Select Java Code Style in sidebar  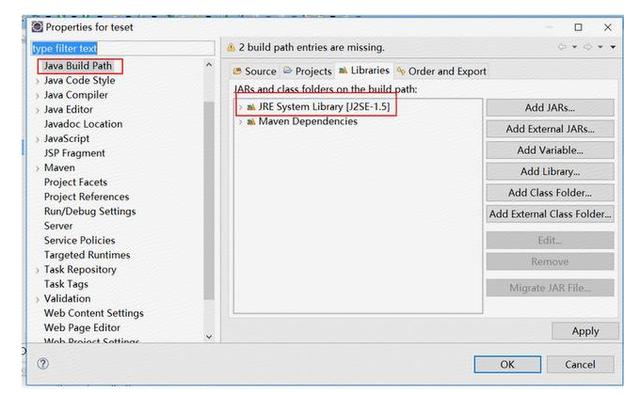[x=80, y=80]
